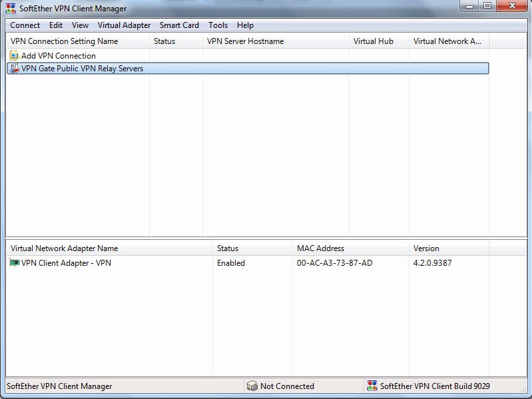Sort by VPN Connection Setting Name column
Image resolution: width=532 pixels, height=399 pixels.
[78, 41]
